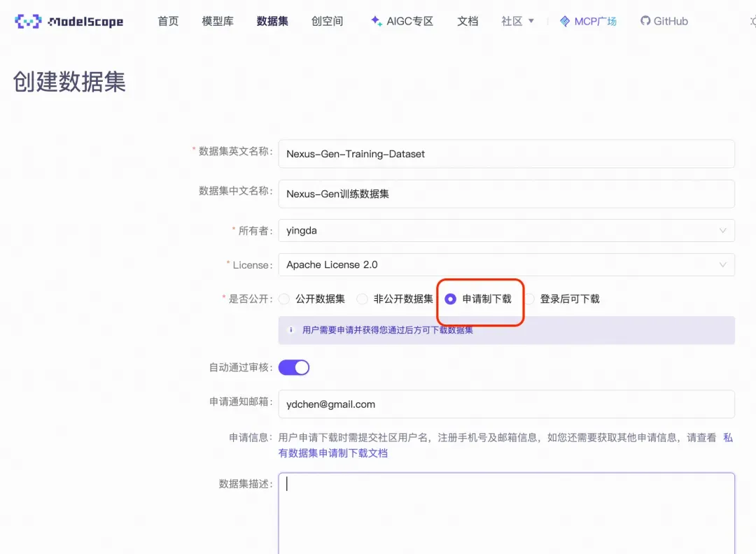
Task: Click the MCP广场 diamond icon
Action: (565, 21)
